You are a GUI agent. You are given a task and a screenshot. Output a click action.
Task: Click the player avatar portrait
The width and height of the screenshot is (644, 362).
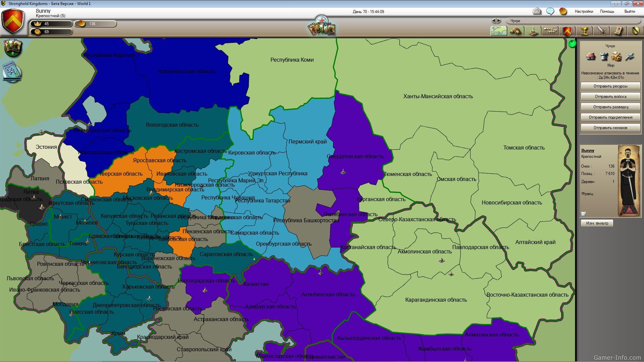click(629, 181)
